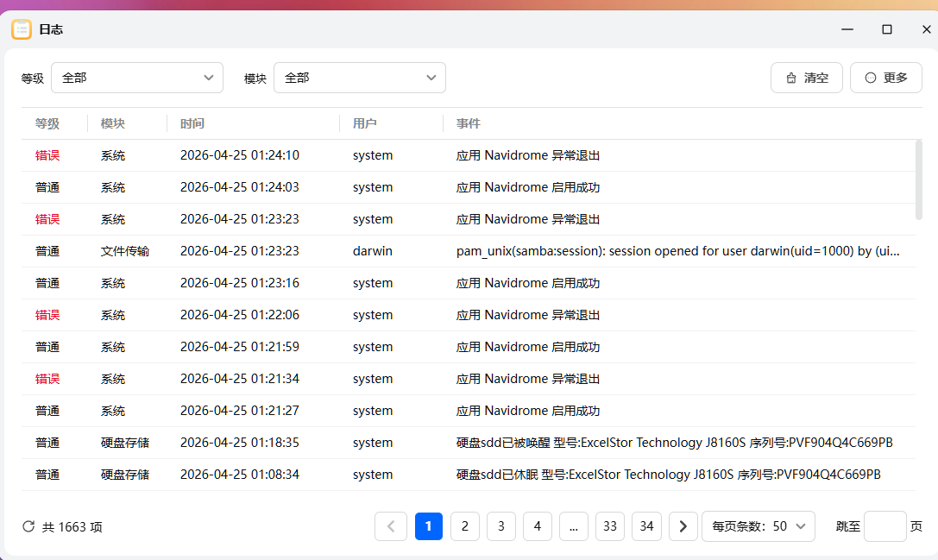Refresh the log list

pos(28,526)
